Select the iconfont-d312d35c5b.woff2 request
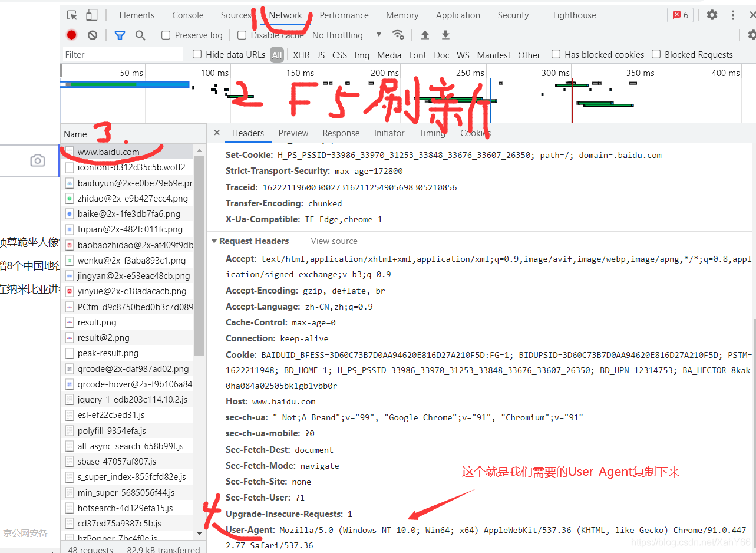Viewport: 756px width, 553px height. click(127, 167)
